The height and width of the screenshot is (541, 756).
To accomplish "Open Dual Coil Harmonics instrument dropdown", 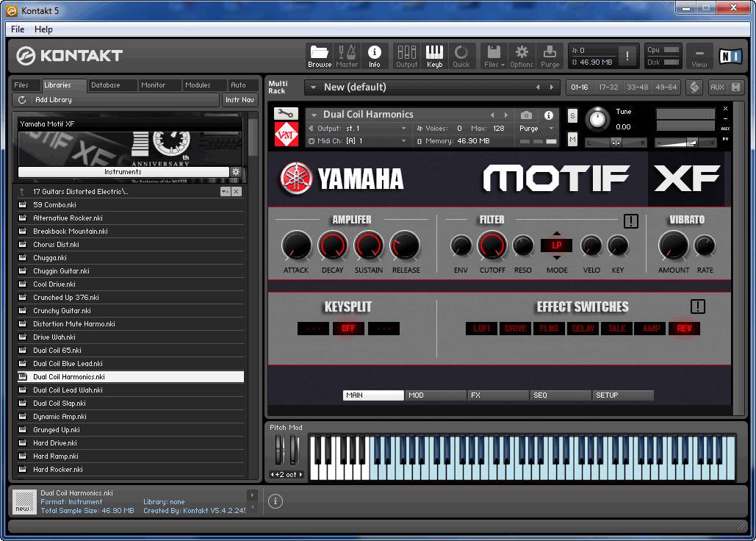I will [x=314, y=115].
